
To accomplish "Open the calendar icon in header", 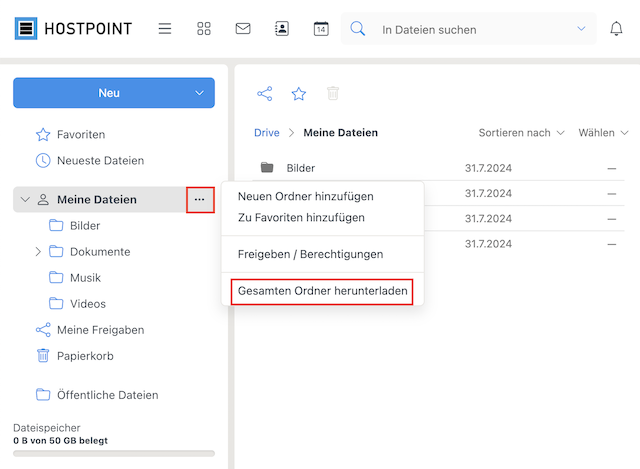I will pyautogui.click(x=321, y=29).
